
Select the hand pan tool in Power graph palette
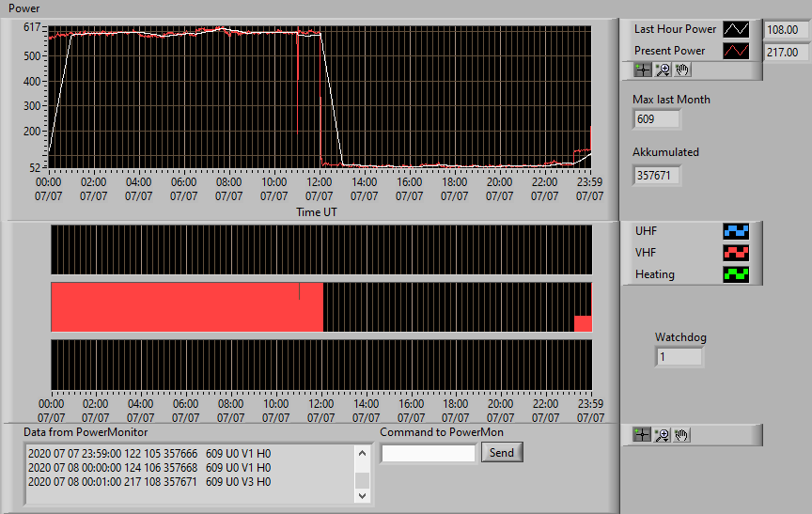pyautogui.click(x=682, y=70)
